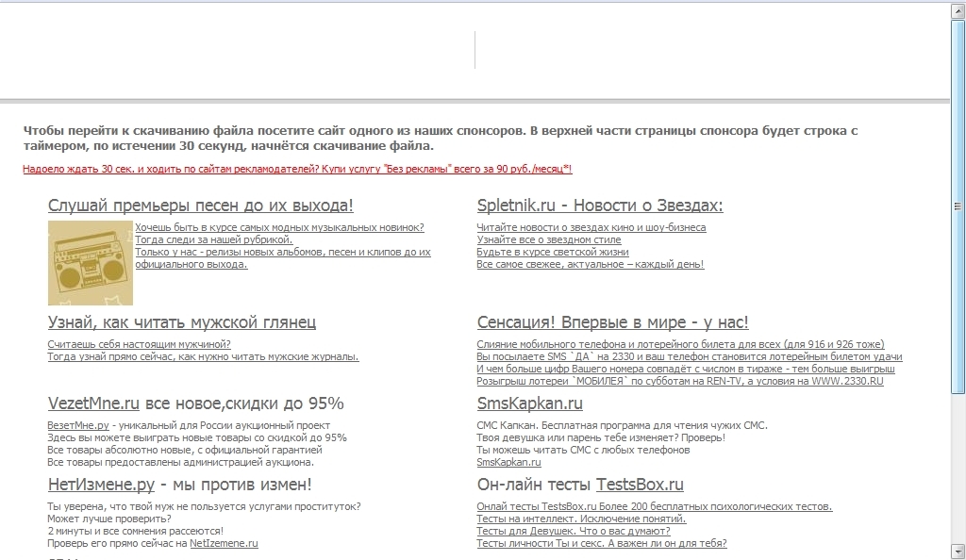The width and height of the screenshot is (966, 560).
Task: Open 'Розыгрыш лотереи МОБИЛЕЯ' REN-TV link
Action: pyautogui.click(x=680, y=381)
